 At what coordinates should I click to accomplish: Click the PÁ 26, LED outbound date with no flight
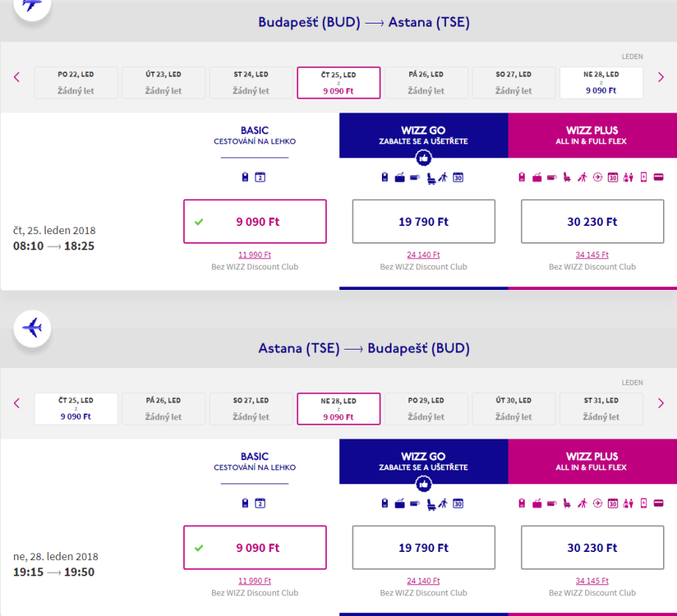point(426,82)
